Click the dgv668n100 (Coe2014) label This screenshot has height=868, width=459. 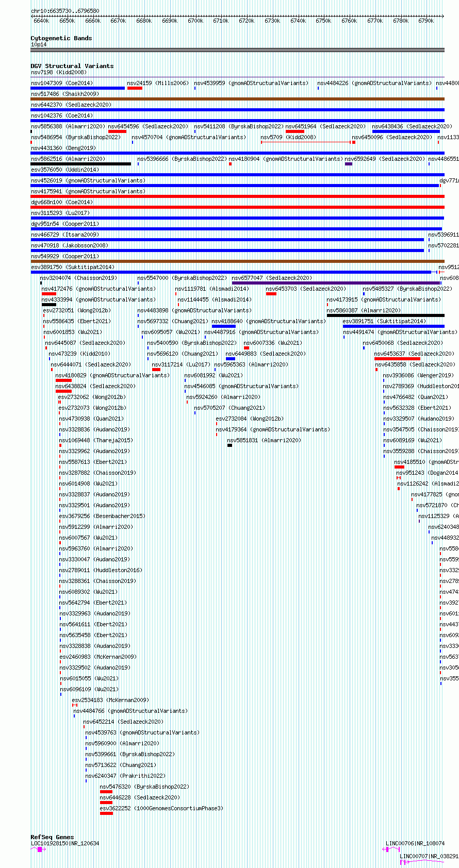tap(62, 202)
